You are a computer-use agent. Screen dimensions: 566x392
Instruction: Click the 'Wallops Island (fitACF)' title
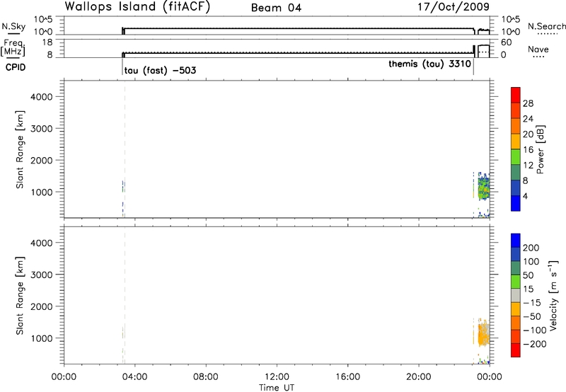[137, 7]
